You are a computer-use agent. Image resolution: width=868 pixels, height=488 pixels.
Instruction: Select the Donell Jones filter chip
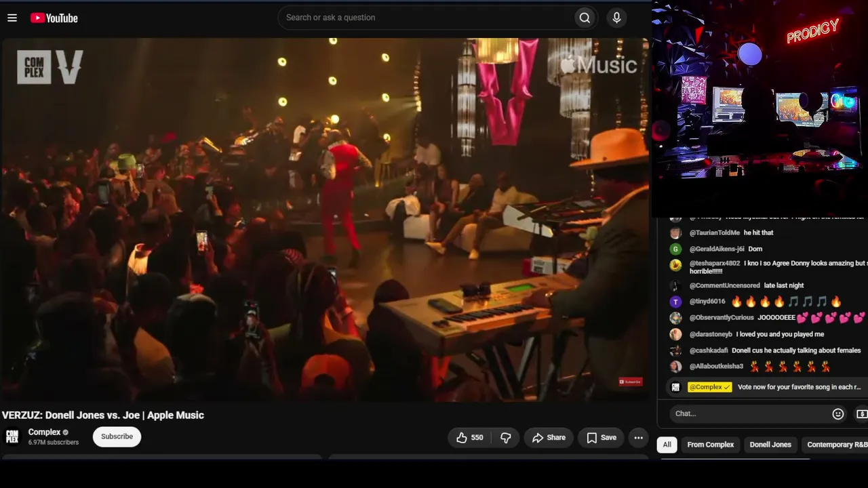click(x=770, y=445)
